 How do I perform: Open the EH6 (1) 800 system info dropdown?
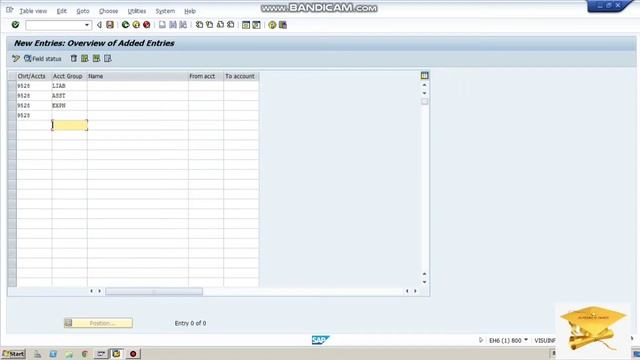pyautogui.click(x=526, y=340)
